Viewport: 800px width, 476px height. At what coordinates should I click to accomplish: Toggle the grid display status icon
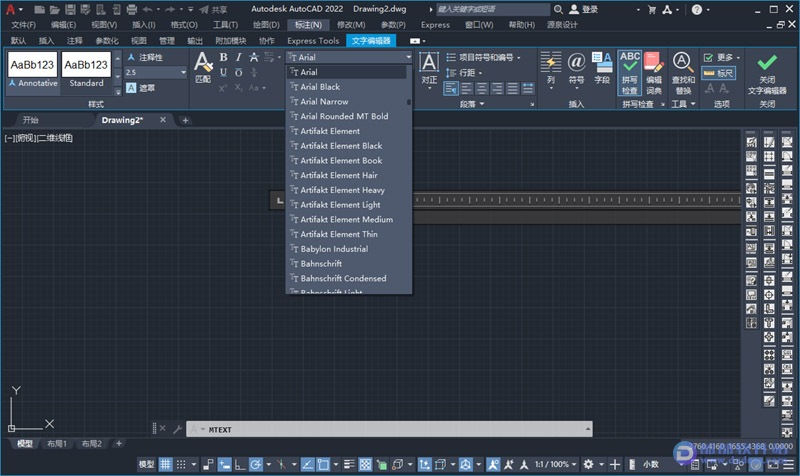coord(165,464)
